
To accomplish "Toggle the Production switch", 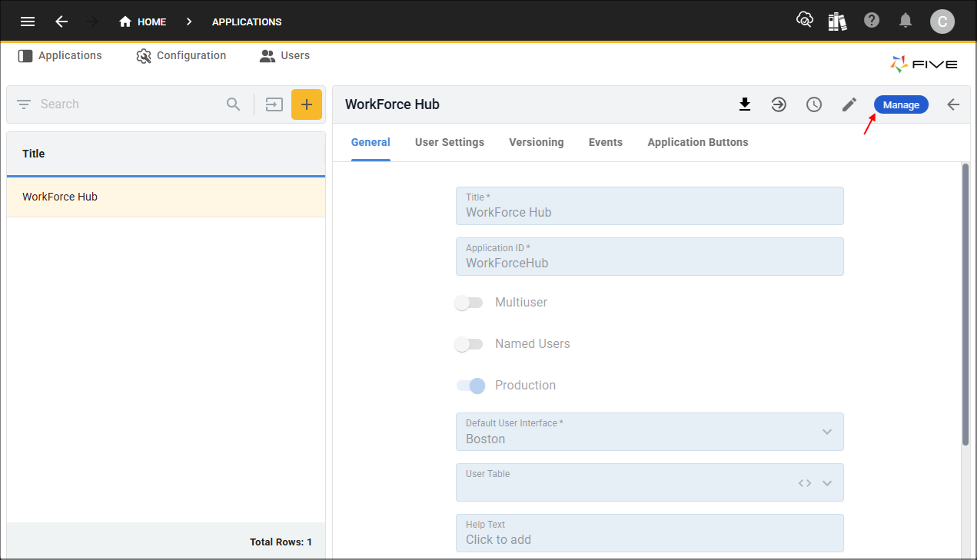I will [471, 386].
